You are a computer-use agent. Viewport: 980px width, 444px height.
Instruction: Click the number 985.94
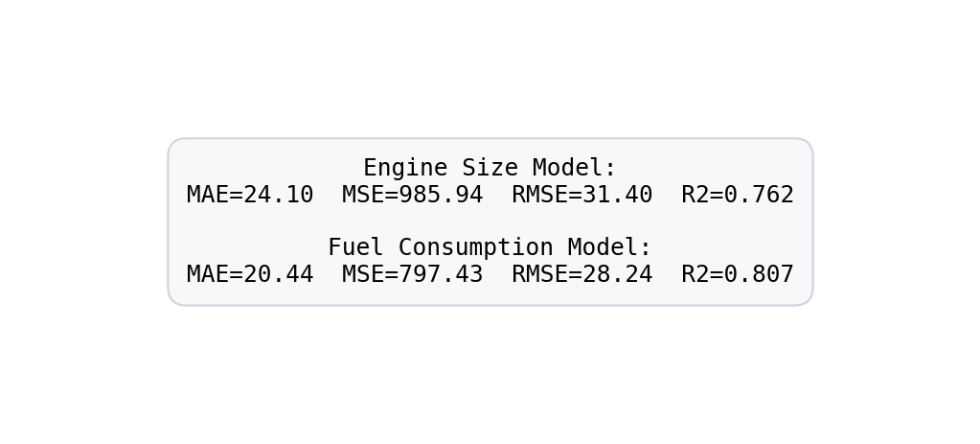pyautogui.click(x=441, y=196)
